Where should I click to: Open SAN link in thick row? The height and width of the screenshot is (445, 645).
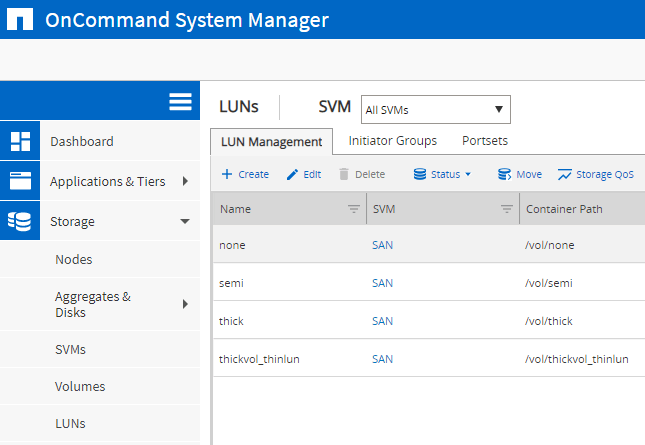tap(382, 321)
